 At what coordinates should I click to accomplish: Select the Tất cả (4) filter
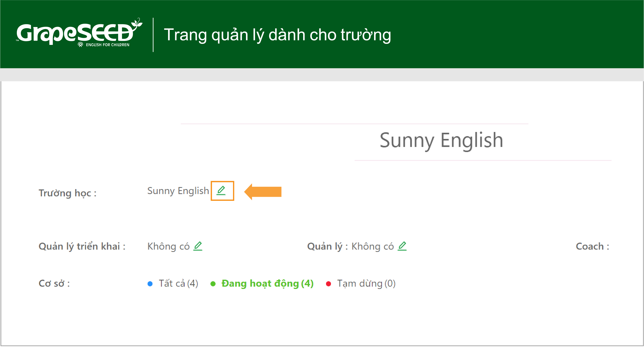pyautogui.click(x=173, y=284)
